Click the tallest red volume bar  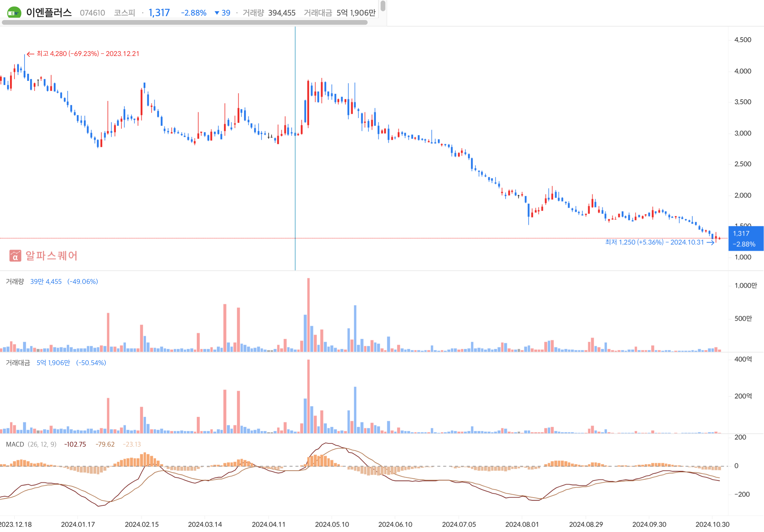coord(309,315)
